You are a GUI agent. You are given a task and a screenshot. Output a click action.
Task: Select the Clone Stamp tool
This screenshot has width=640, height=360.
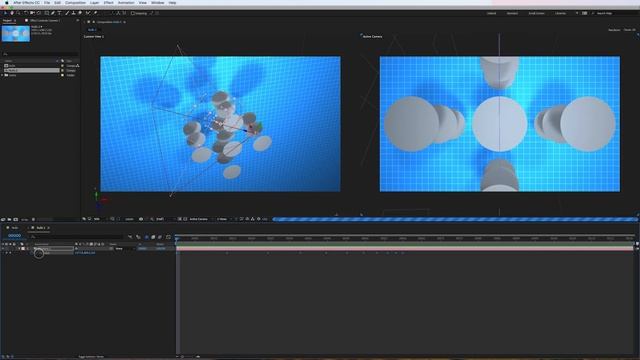pyautogui.click(x=73, y=13)
